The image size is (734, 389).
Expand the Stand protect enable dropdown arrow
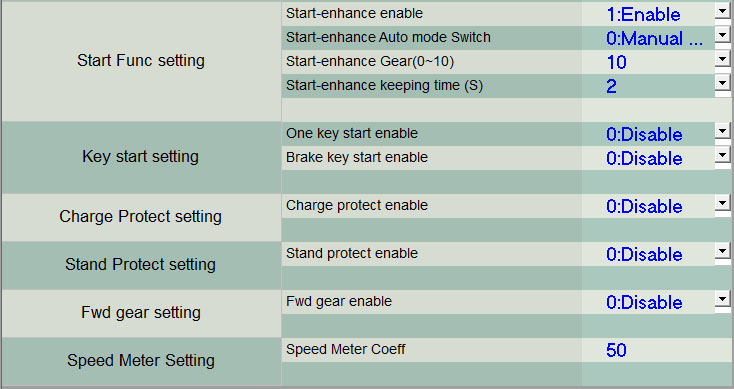(x=722, y=251)
